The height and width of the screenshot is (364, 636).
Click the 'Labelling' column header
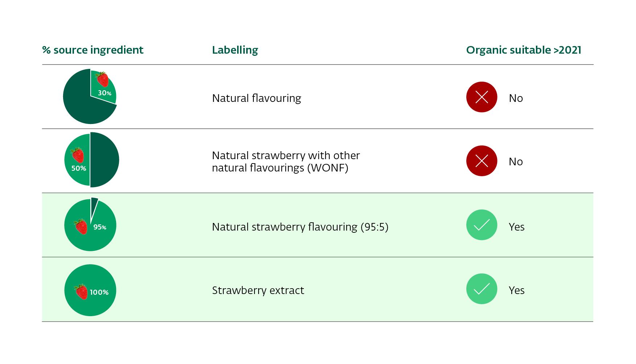click(x=235, y=50)
